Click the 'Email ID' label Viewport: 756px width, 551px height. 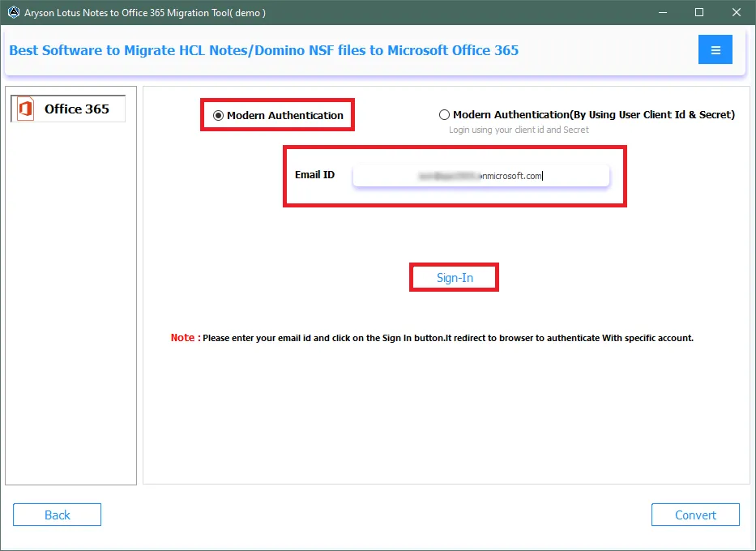click(315, 175)
